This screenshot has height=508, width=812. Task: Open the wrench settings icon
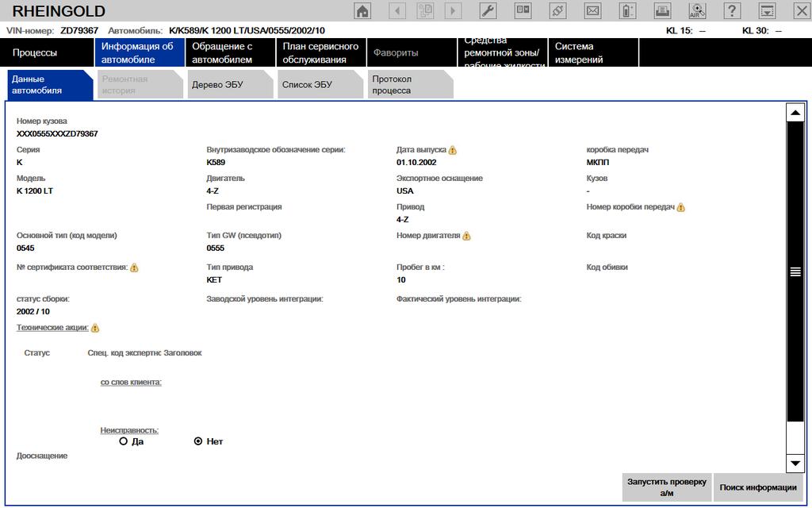488,11
